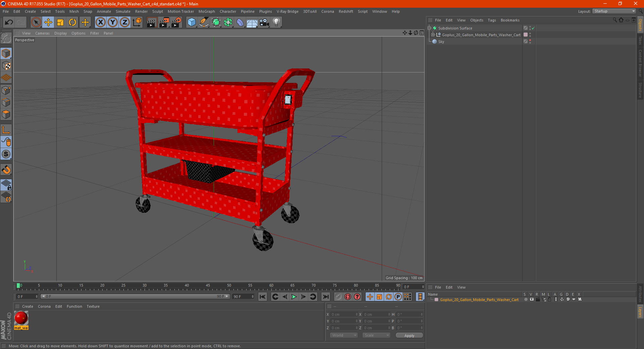
Task: Open the Simulate menu
Action: point(123,11)
